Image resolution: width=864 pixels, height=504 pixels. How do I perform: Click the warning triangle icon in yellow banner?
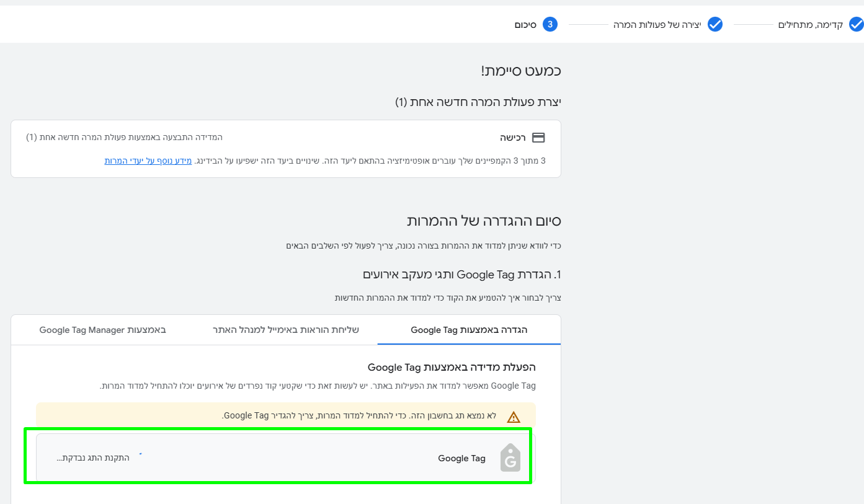coord(514,417)
